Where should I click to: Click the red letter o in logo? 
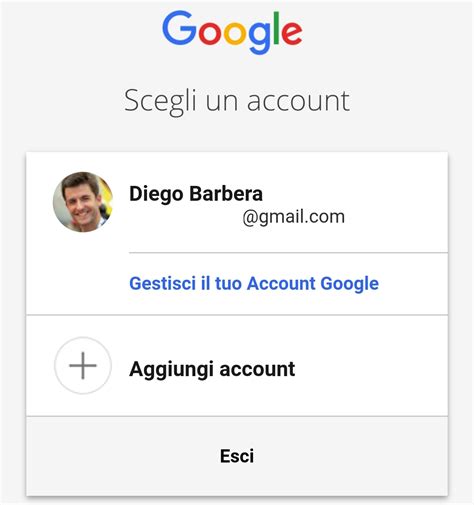point(210,33)
